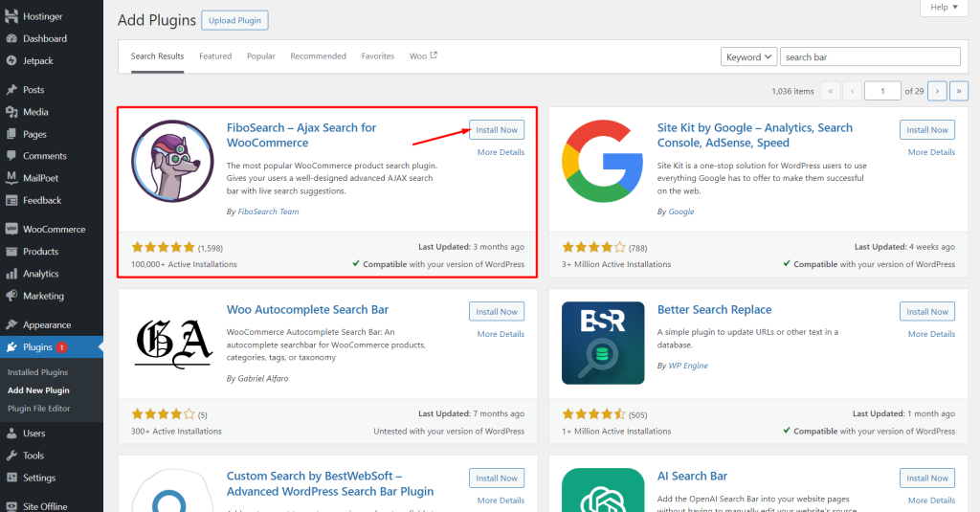Screen dimensions: 980x512
Task: Click the Hostinger icon in the sidebar
Action: (11, 16)
